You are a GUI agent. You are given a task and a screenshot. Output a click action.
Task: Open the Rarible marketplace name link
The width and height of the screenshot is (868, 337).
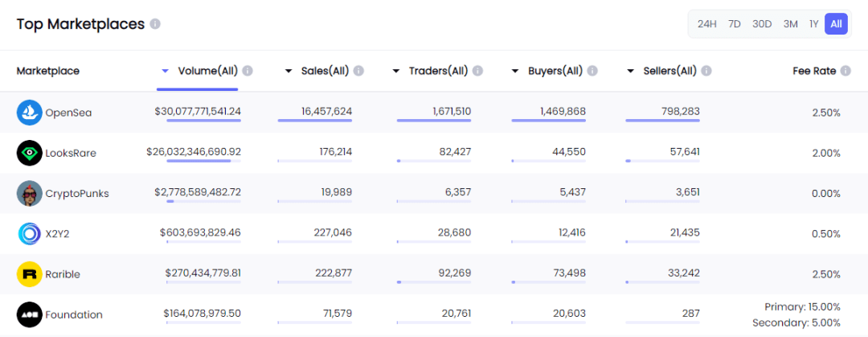coord(63,274)
